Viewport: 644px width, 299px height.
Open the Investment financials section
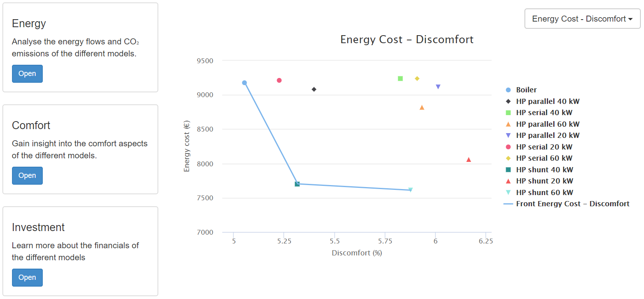click(x=27, y=277)
